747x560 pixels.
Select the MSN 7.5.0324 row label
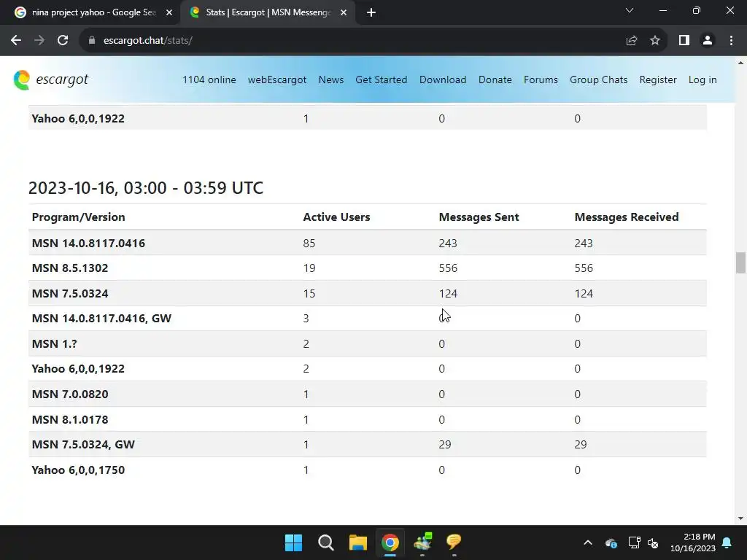(70, 293)
